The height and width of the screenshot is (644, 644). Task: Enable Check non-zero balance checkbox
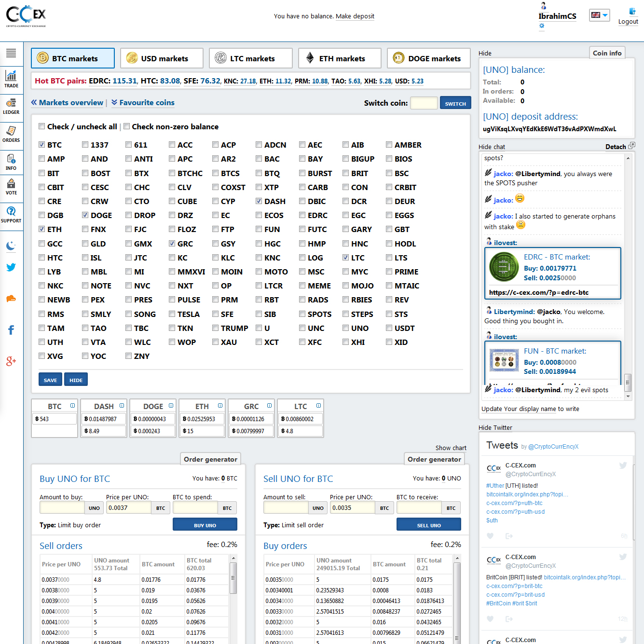(127, 126)
